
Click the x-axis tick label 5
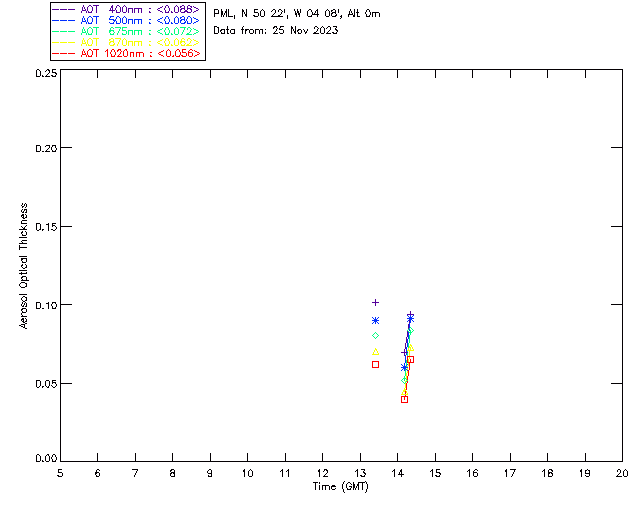(x=60, y=473)
